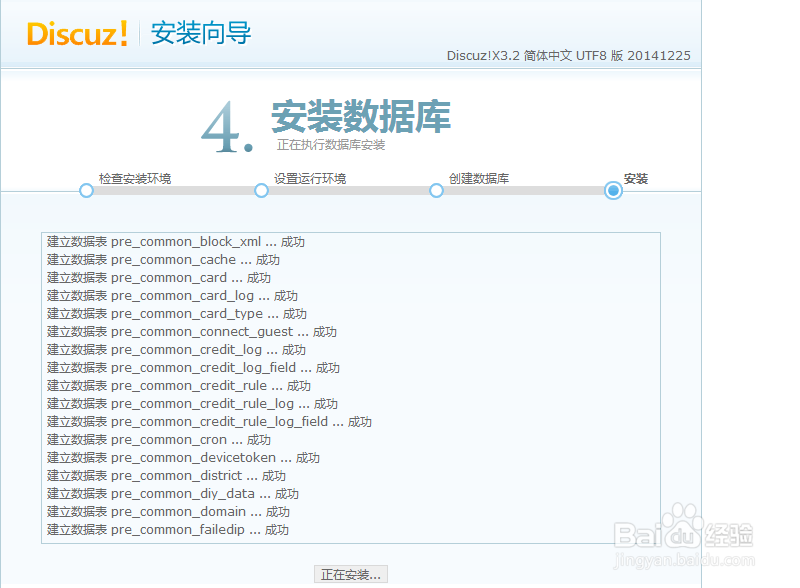This screenshot has height=588, width=800.
Task: Click the Discuz! logo
Action: [x=77, y=34]
